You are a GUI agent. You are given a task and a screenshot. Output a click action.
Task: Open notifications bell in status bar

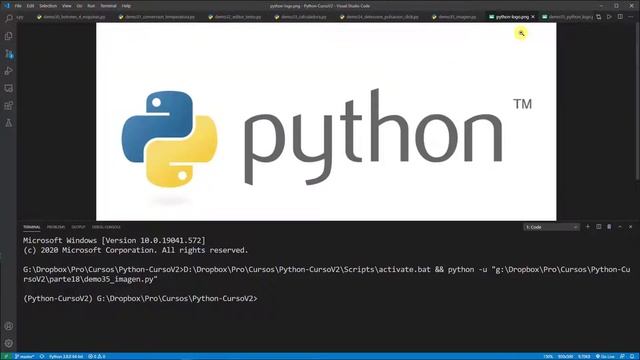pos(632,356)
